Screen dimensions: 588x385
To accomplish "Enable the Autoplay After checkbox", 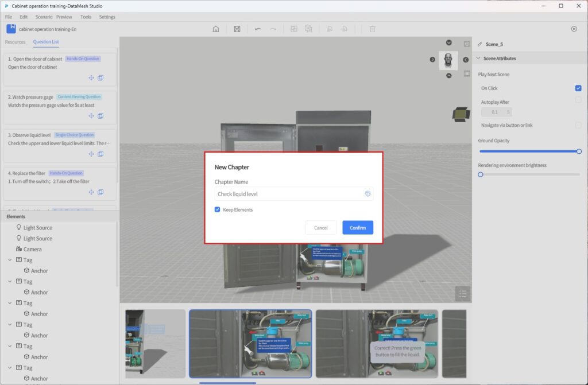I will click(578, 100).
